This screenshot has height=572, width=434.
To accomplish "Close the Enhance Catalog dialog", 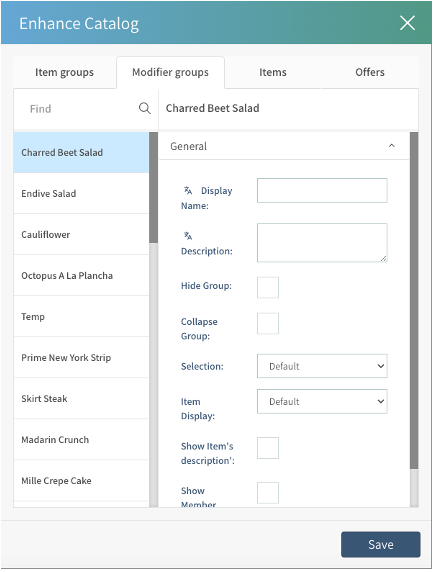I will 407,23.
